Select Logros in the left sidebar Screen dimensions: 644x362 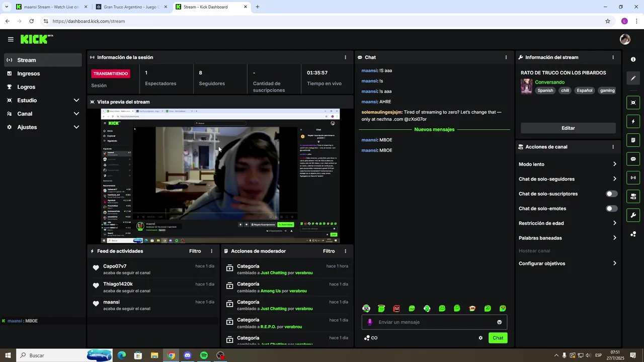(43, 87)
